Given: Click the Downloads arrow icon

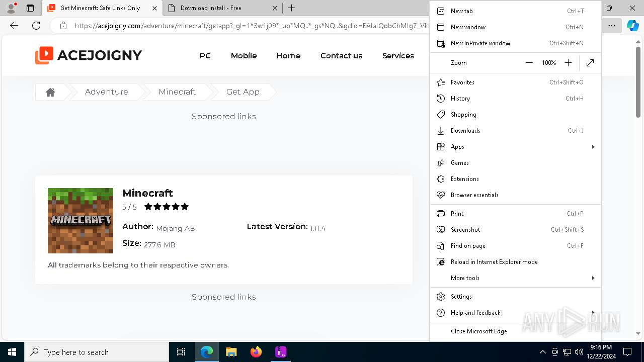Looking at the screenshot, I should click(x=441, y=131).
